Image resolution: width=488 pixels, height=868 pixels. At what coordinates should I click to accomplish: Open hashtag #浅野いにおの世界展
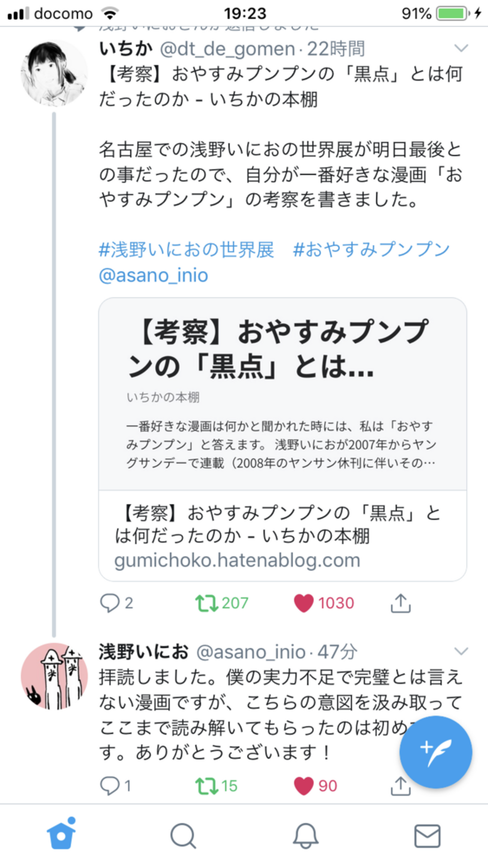(x=187, y=250)
